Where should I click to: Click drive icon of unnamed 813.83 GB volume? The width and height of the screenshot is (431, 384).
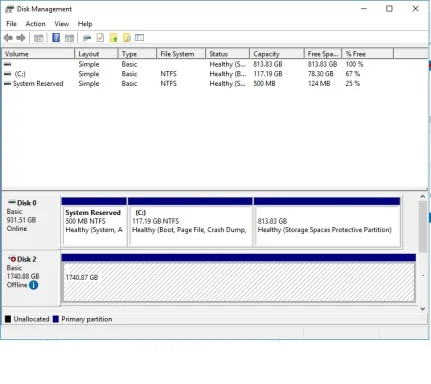point(7,64)
